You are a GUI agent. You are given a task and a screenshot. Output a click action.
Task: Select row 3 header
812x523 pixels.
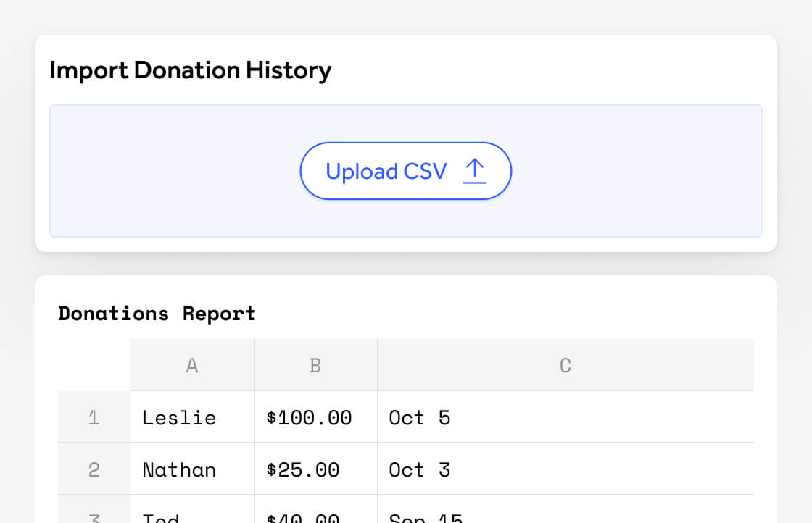[94, 516]
